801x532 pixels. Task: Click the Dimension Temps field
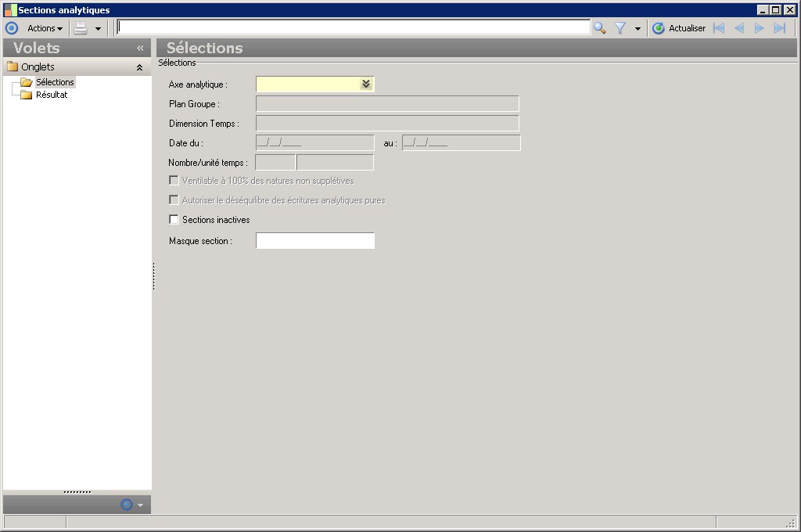[387, 123]
